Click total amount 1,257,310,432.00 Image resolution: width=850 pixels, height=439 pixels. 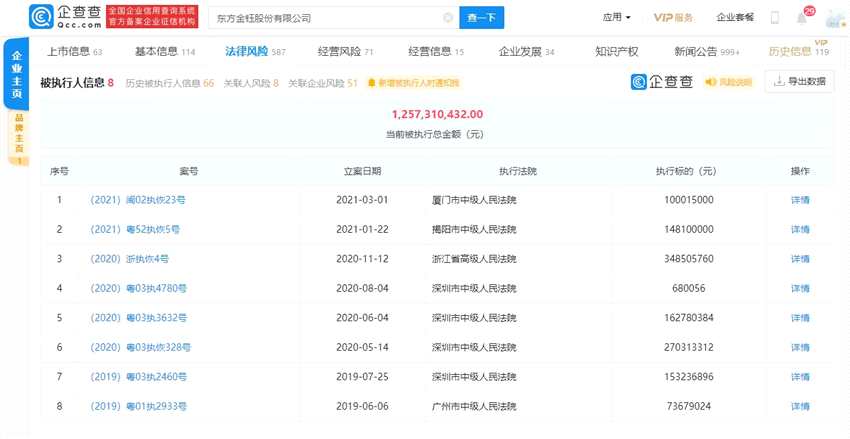(x=437, y=114)
